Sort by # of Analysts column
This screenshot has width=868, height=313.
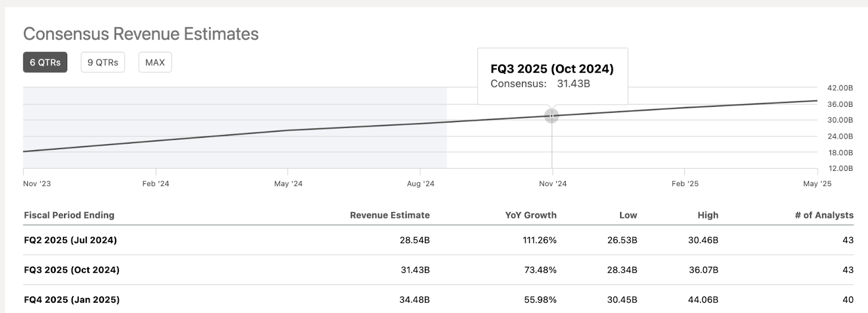(x=824, y=215)
